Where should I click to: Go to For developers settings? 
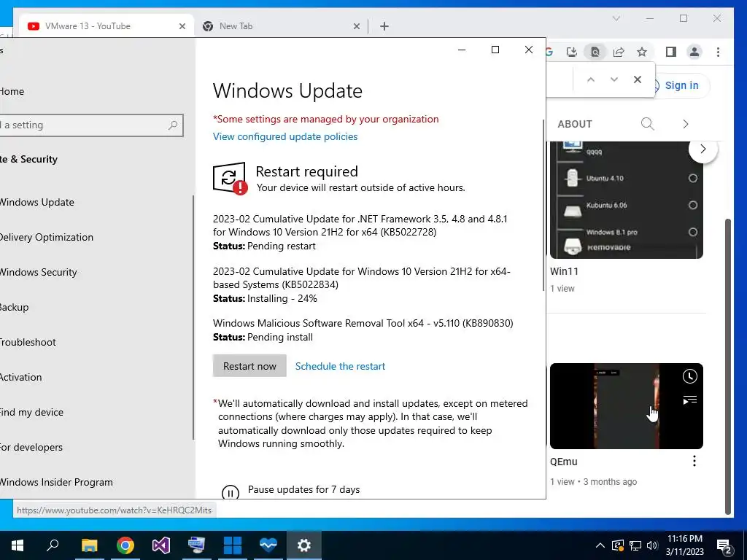[31, 447]
